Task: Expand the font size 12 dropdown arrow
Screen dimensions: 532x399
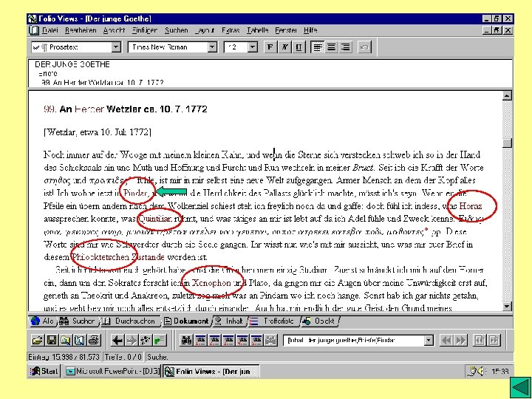Action: 253,47
